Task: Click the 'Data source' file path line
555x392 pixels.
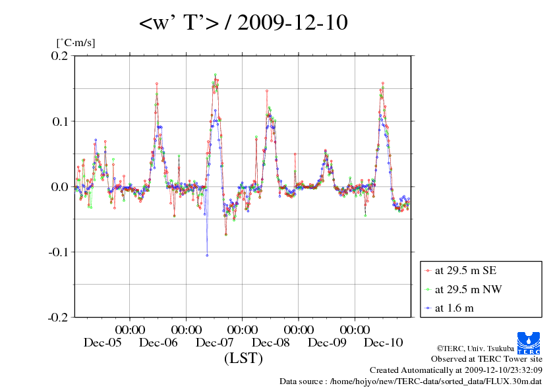Action: pos(411,381)
